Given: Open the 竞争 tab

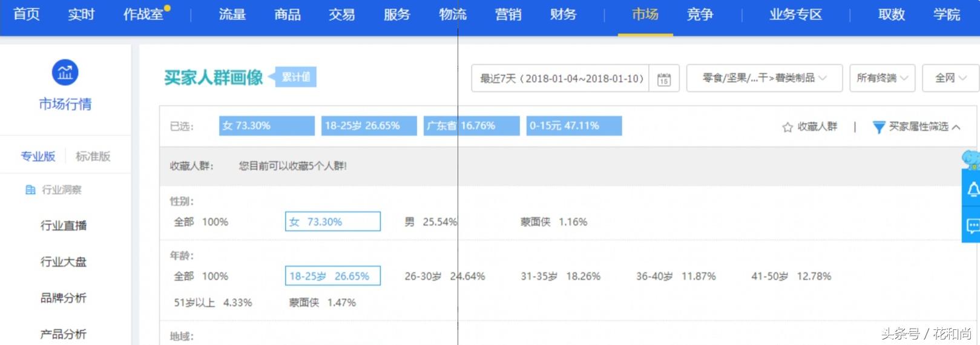Looking at the screenshot, I should point(700,15).
